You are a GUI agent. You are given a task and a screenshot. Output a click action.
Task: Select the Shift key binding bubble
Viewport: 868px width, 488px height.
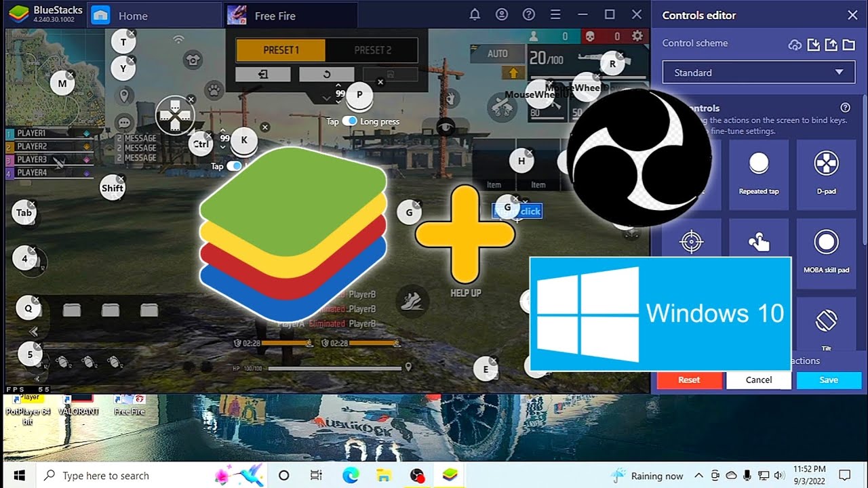[x=112, y=188]
